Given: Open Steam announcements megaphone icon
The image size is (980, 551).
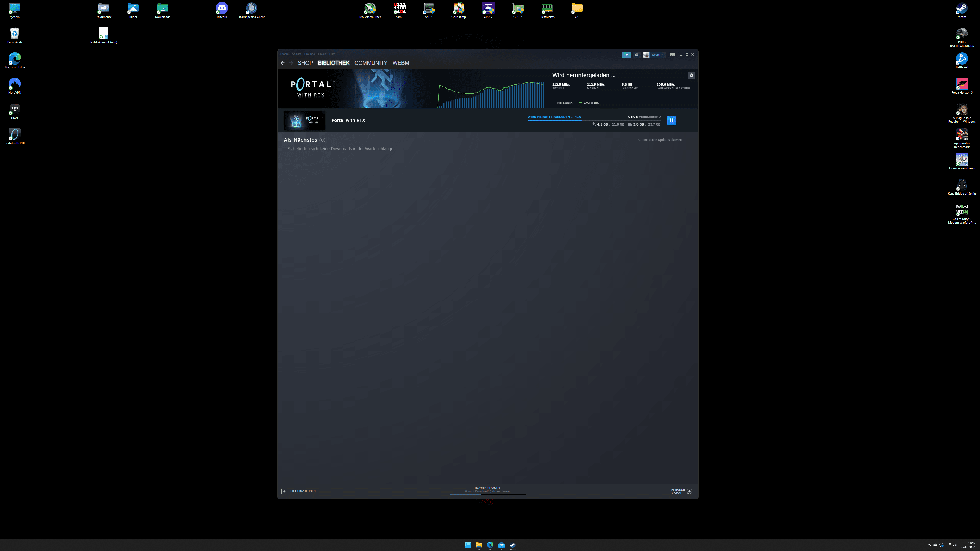Looking at the screenshot, I should coord(626,54).
